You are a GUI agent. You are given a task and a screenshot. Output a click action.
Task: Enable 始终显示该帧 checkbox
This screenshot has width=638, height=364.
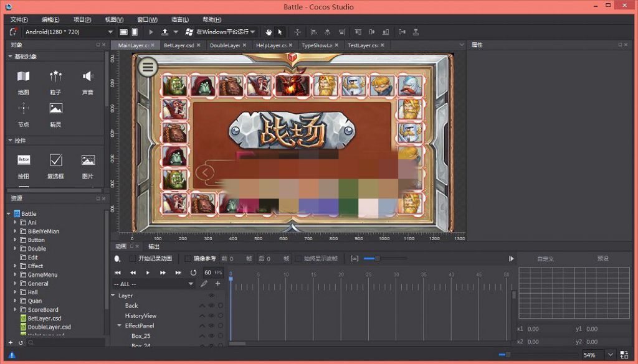298,258
